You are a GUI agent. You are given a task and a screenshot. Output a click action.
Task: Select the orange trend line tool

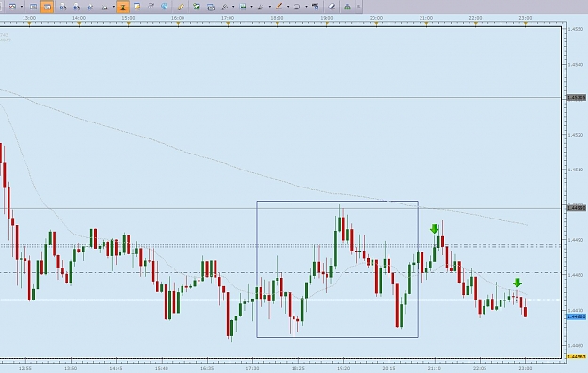(279, 7)
